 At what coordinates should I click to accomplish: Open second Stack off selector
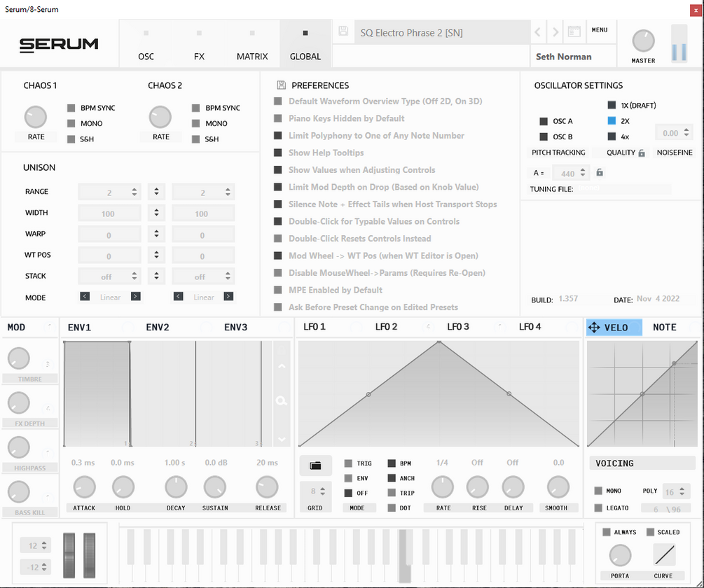click(x=203, y=276)
